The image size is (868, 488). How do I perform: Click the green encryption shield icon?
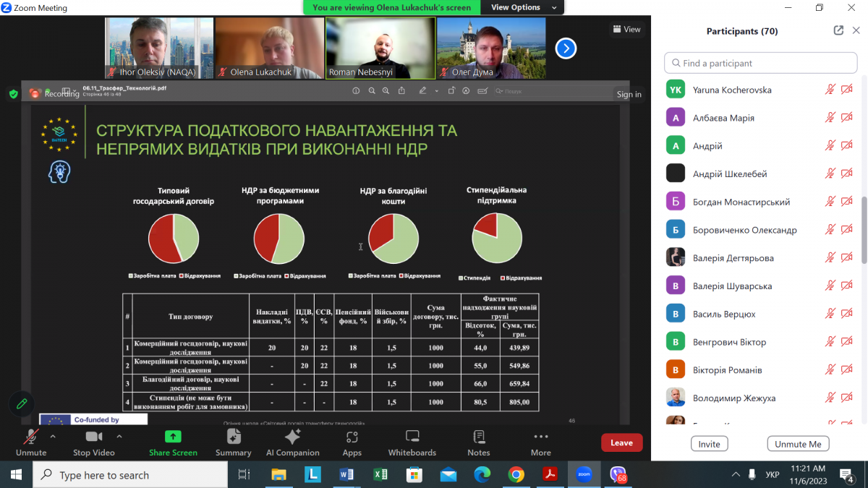pyautogui.click(x=13, y=93)
